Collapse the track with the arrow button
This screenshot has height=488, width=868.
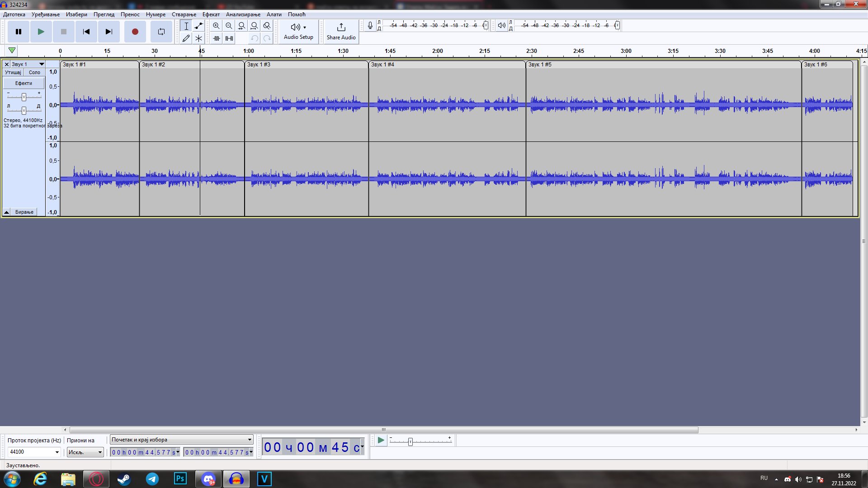pyautogui.click(x=7, y=212)
